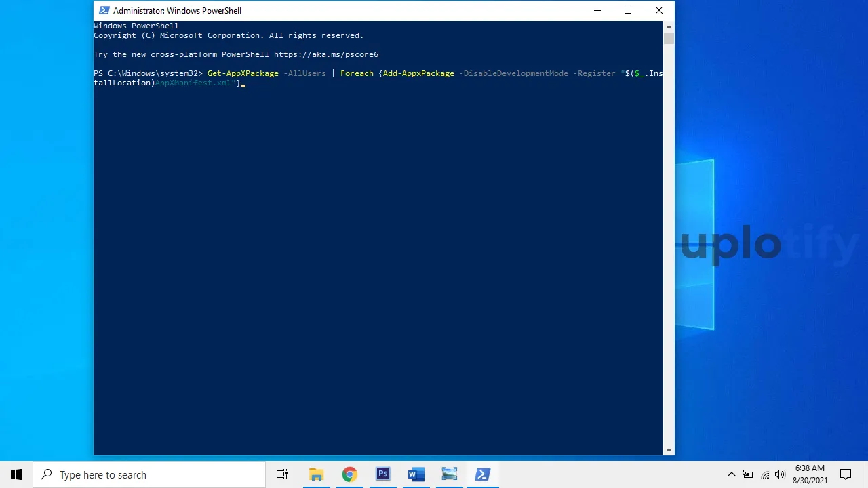
Task: Click the 'https://aka.ms/pscore6' text
Action: (x=326, y=54)
